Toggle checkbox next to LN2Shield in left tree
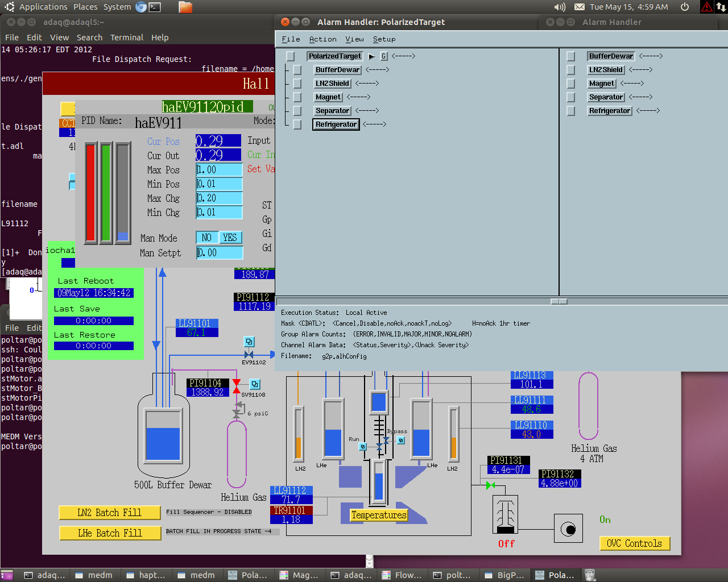The image size is (728, 582). (x=297, y=84)
